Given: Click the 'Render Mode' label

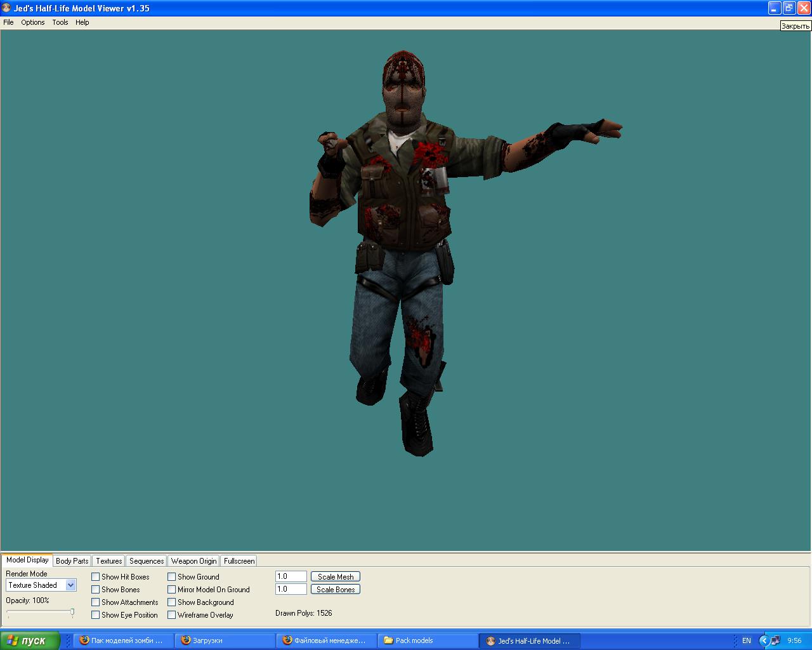Looking at the screenshot, I should click(27, 574).
